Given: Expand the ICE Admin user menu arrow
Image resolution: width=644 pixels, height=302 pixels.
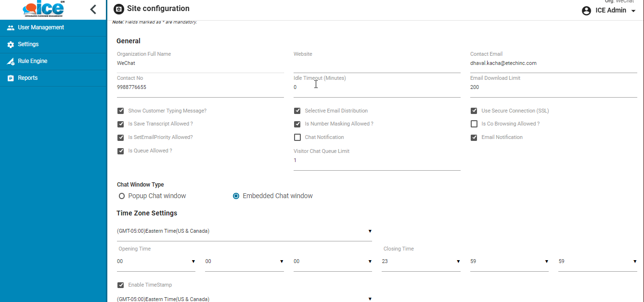Looking at the screenshot, I should click(633, 11).
